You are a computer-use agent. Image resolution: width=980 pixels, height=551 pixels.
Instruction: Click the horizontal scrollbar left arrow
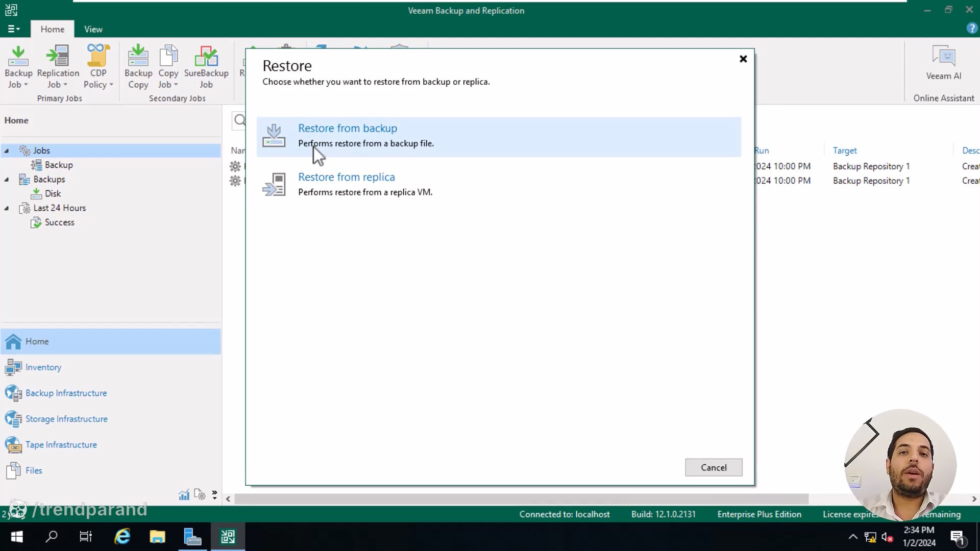[x=228, y=499]
